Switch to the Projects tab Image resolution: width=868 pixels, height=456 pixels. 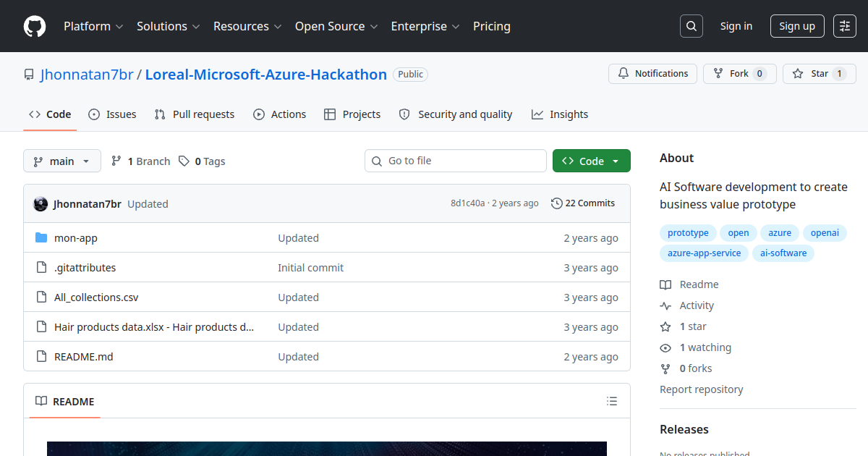pyautogui.click(x=352, y=114)
